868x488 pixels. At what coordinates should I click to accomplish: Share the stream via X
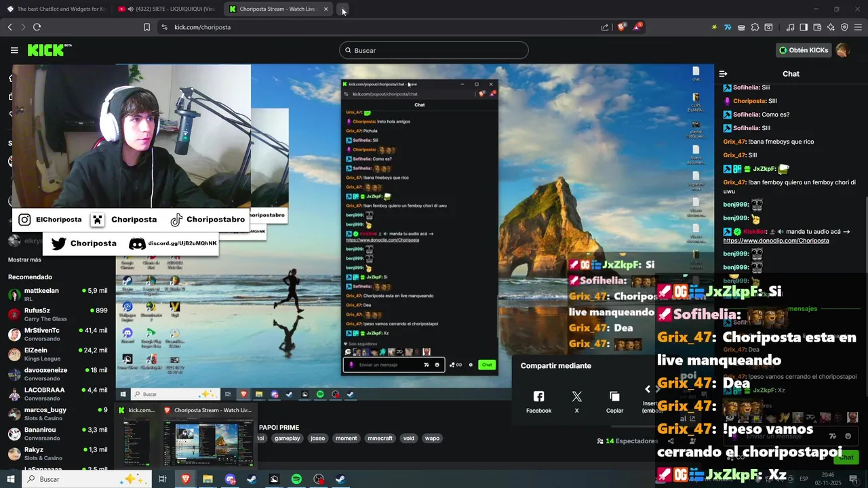(576, 401)
